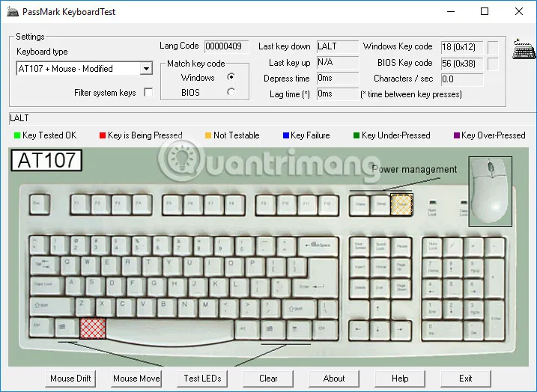Open the Keyboard type dropdown

coord(145,69)
